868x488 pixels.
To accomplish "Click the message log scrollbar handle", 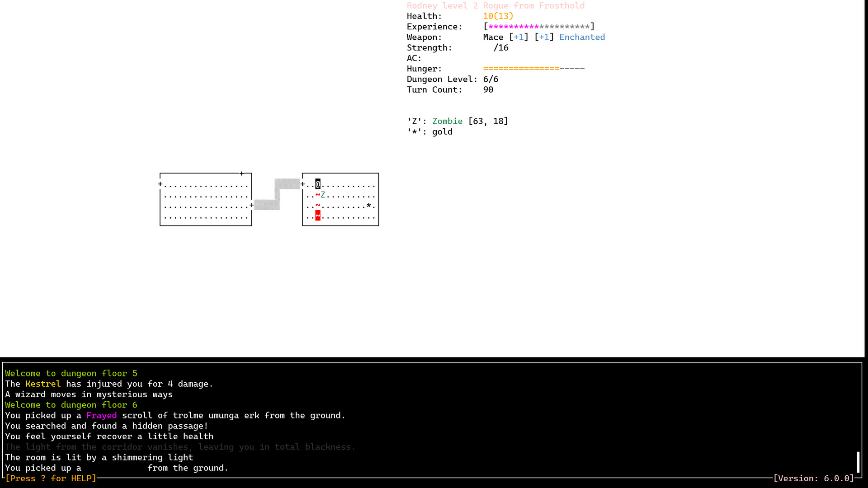I will pyautogui.click(x=858, y=462).
